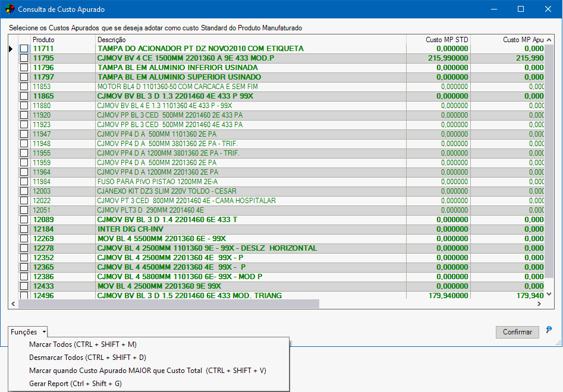Click the Custo MP STD column header

[446, 40]
